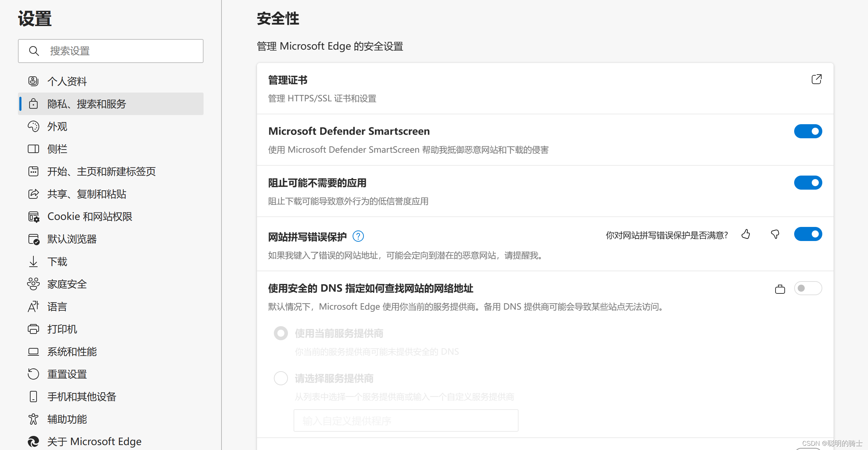The image size is (868, 450).
Task: Open 下载 settings section
Action: 57,261
